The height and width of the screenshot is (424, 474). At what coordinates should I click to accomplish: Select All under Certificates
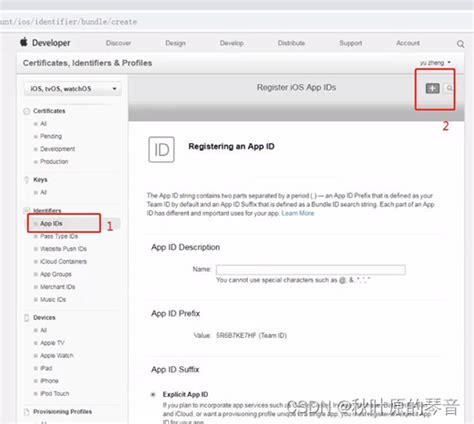(x=43, y=124)
